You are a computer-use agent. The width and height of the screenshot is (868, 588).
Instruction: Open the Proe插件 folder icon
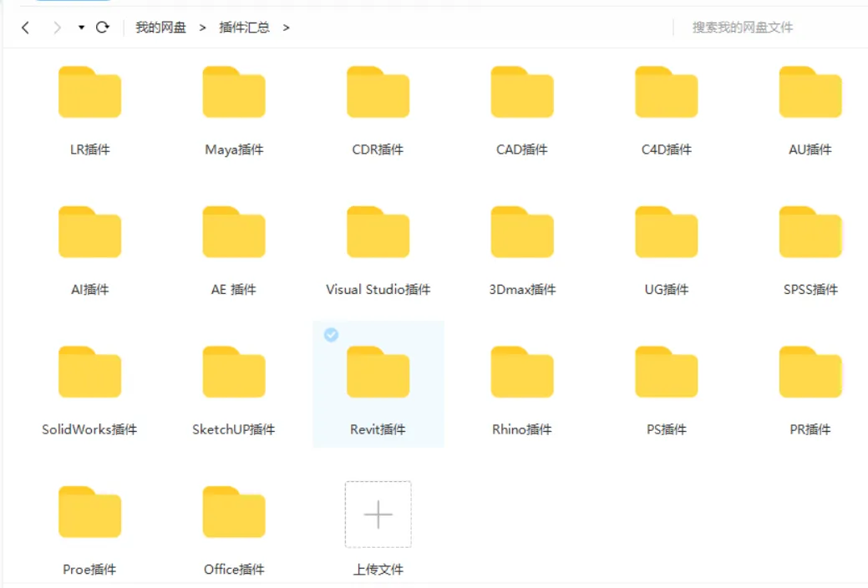click(x=89, y=512)
